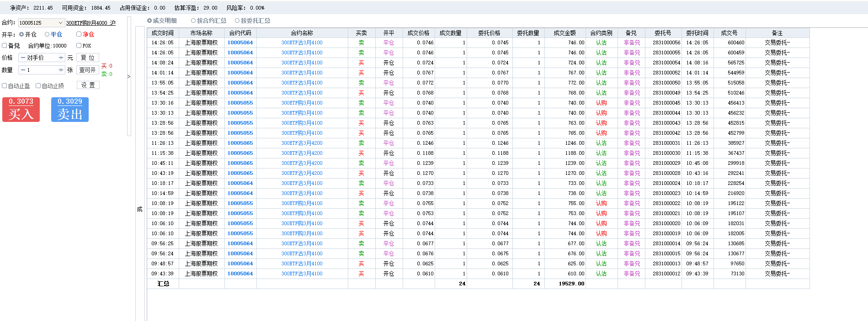Toggle the 备兑 checkbox in the order panel
The image size is (868, 321).
click(x=5, y=46)
